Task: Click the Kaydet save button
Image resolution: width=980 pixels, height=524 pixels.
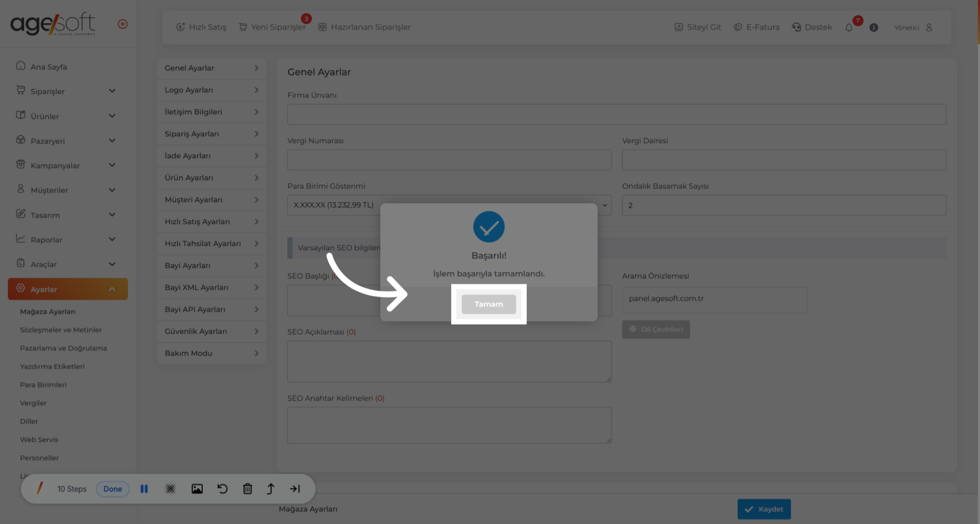Action: tap(764, 509)
